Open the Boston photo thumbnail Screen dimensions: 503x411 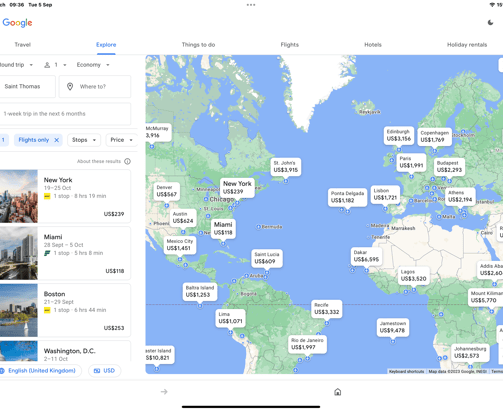tap(19, 310)
